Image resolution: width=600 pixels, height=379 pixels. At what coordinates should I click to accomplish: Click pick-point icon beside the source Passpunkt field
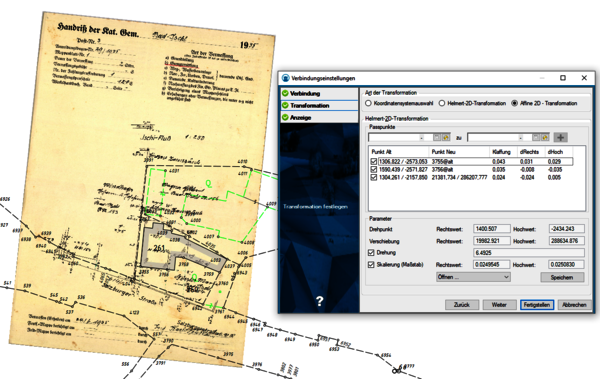pyautogui.click(x=446, y=137)
